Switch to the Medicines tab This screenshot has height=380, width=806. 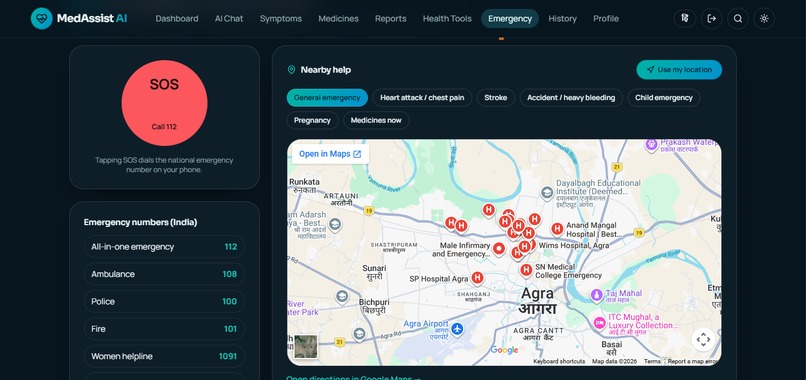tap(338, 19)
